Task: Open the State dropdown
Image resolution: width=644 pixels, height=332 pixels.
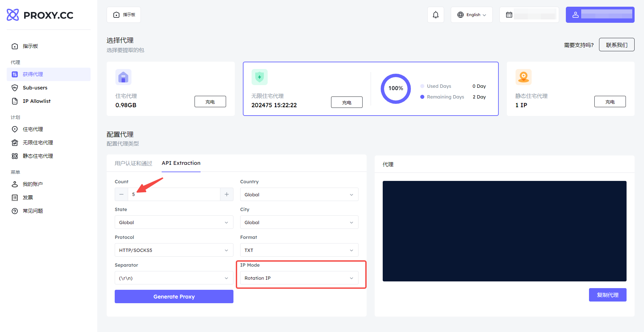Action: 174,222
